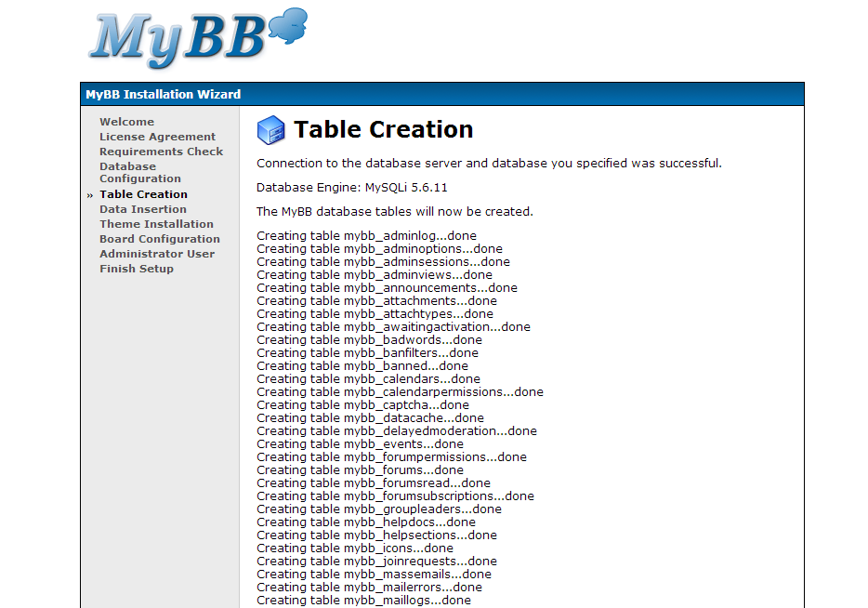
Task: Click the mybb_delayedmoderation table line
Action: click(397, 431)
